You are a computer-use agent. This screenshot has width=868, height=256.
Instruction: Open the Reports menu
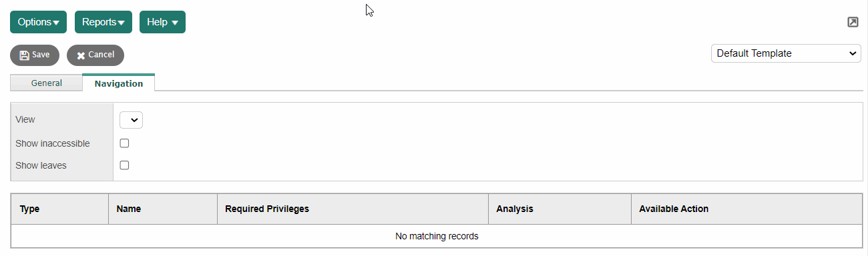103,22
